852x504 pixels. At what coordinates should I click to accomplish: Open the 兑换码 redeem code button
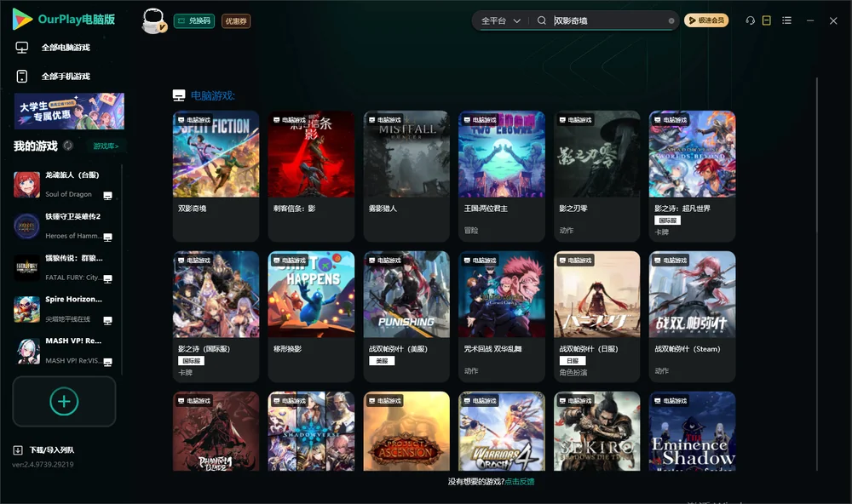click(194, 21)
